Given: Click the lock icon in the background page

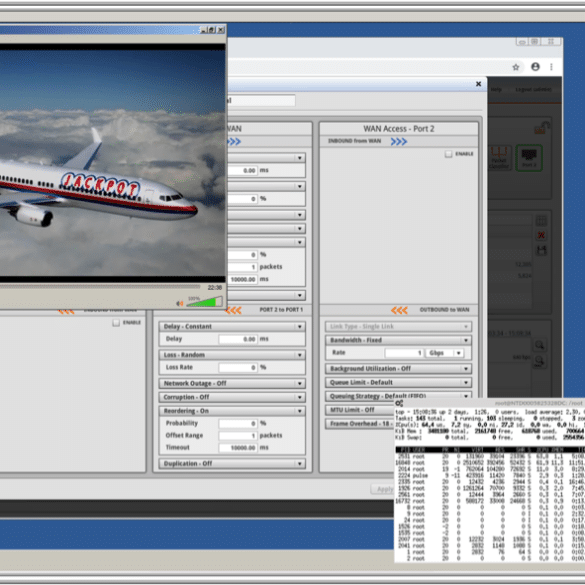Looking at the screenshot, I should (x=542, y=128).
